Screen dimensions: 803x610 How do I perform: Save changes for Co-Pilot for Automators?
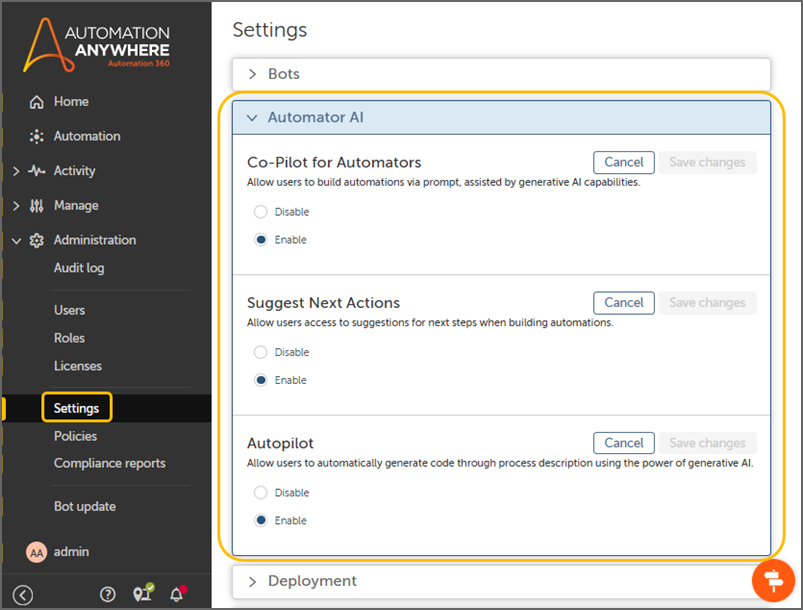tap(707, 162)
